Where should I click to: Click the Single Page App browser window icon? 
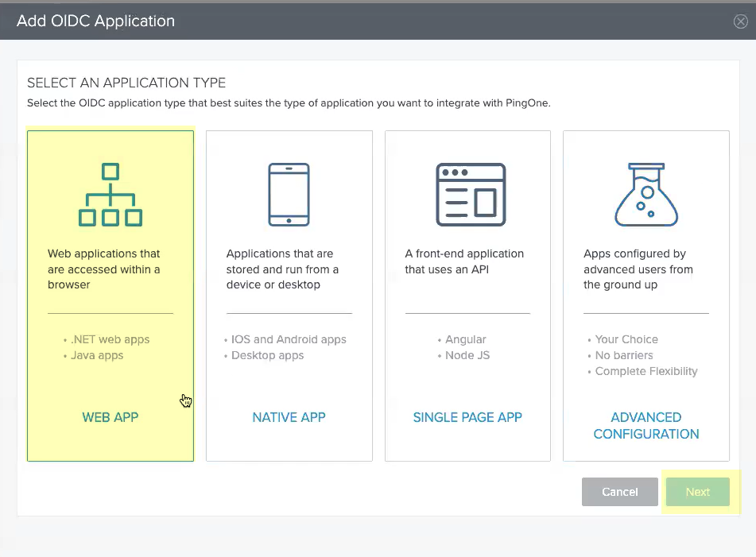[x=471, y=195]
